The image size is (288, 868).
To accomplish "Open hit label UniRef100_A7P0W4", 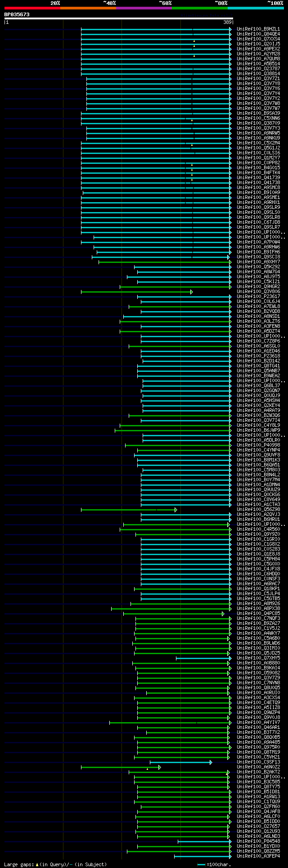I will point(258,242).
